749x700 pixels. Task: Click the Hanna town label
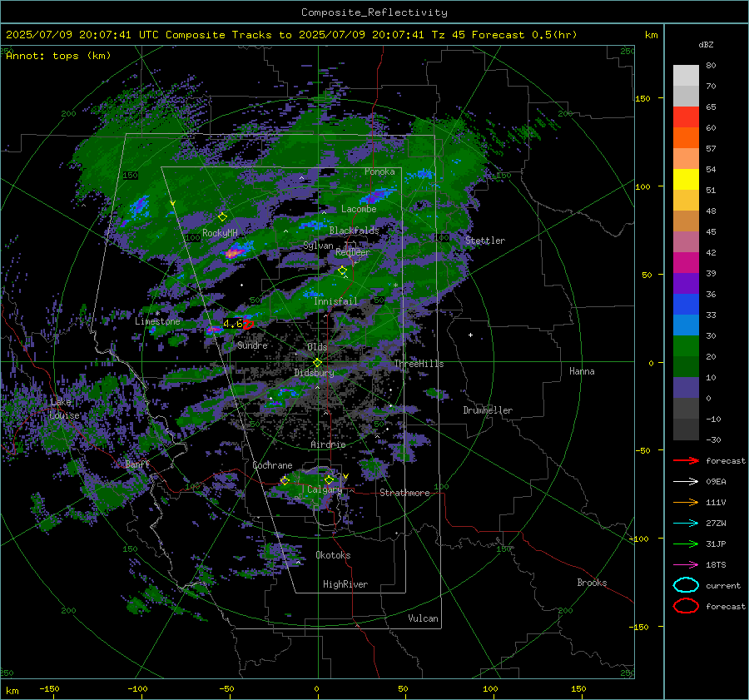pyautogui.click(x=582, y=371)
